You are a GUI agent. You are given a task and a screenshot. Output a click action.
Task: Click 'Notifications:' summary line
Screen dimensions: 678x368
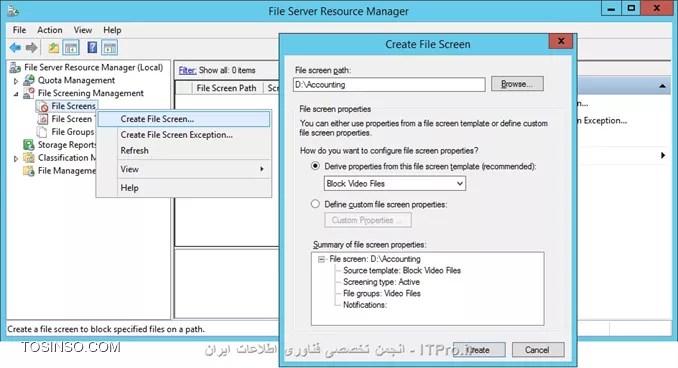tap(365, 305)
